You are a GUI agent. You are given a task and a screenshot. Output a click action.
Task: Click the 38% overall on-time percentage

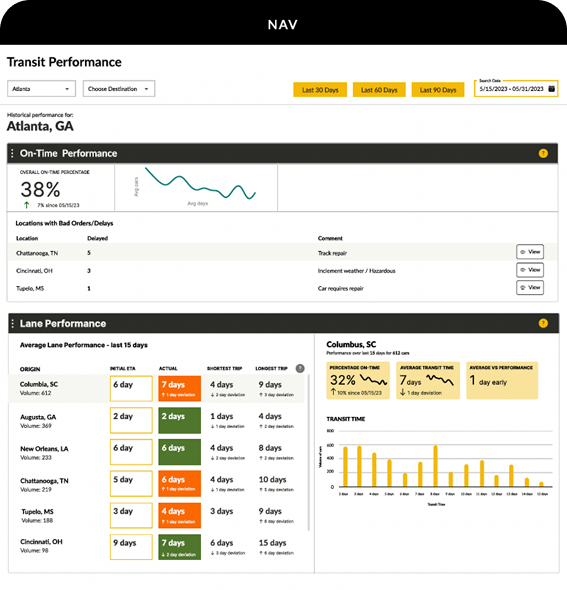pos(40,189)
